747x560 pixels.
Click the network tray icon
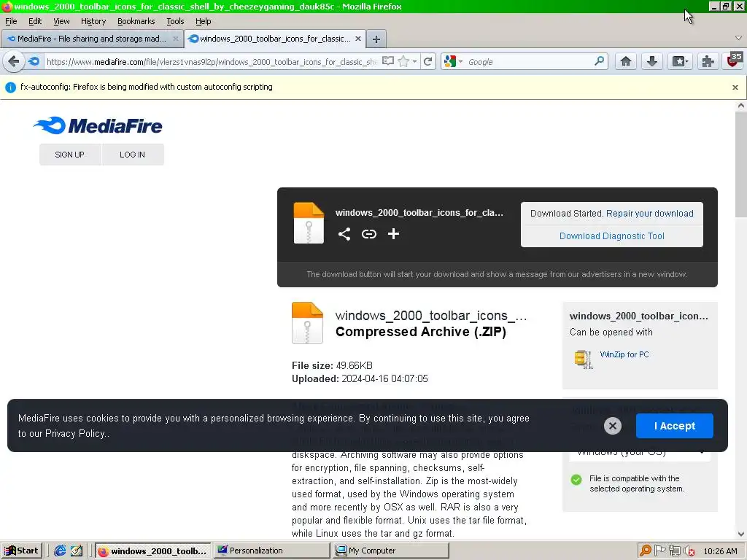(x=674, y=551)
